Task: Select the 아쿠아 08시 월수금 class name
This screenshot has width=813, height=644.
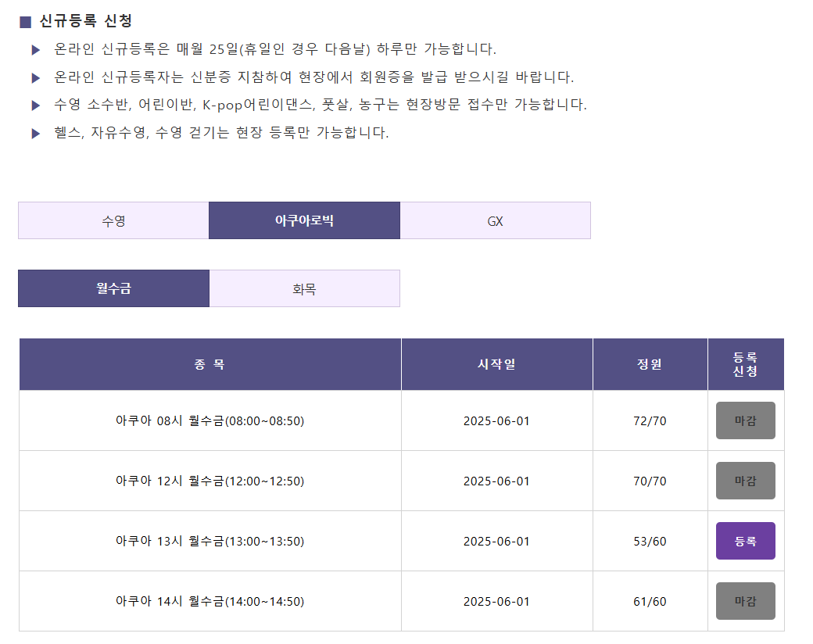Action: click(210, 420)
